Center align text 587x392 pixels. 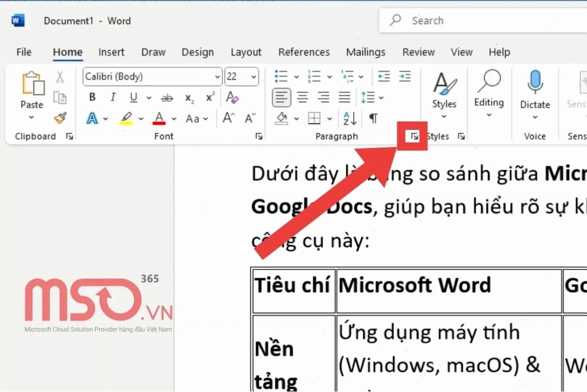pyautogui.click(x=303, y=98)
